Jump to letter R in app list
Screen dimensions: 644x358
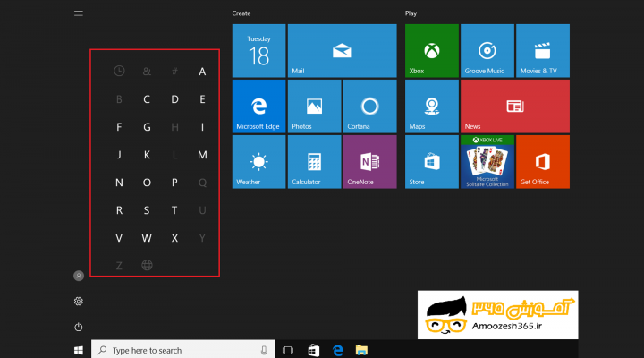119,210
